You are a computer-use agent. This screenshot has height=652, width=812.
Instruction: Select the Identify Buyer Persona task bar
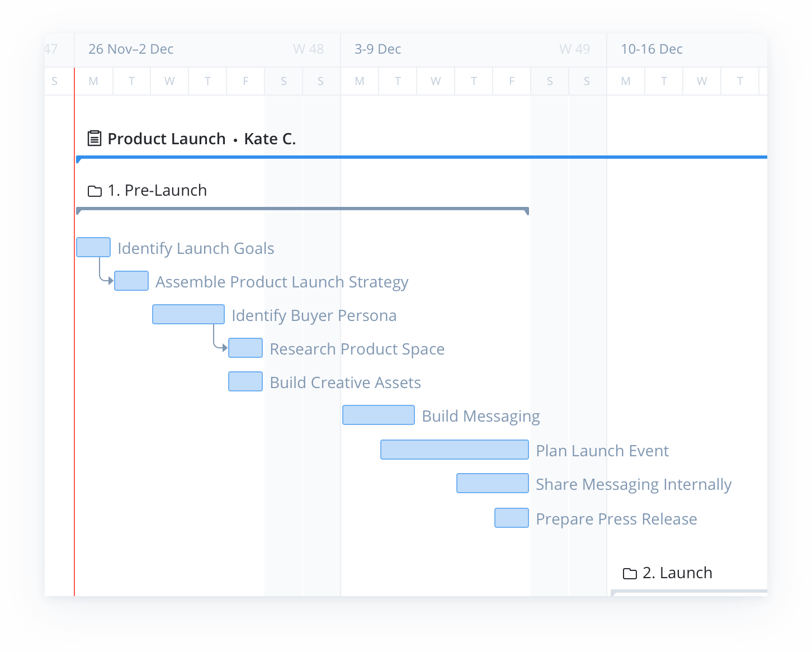[x=188, y=314]
